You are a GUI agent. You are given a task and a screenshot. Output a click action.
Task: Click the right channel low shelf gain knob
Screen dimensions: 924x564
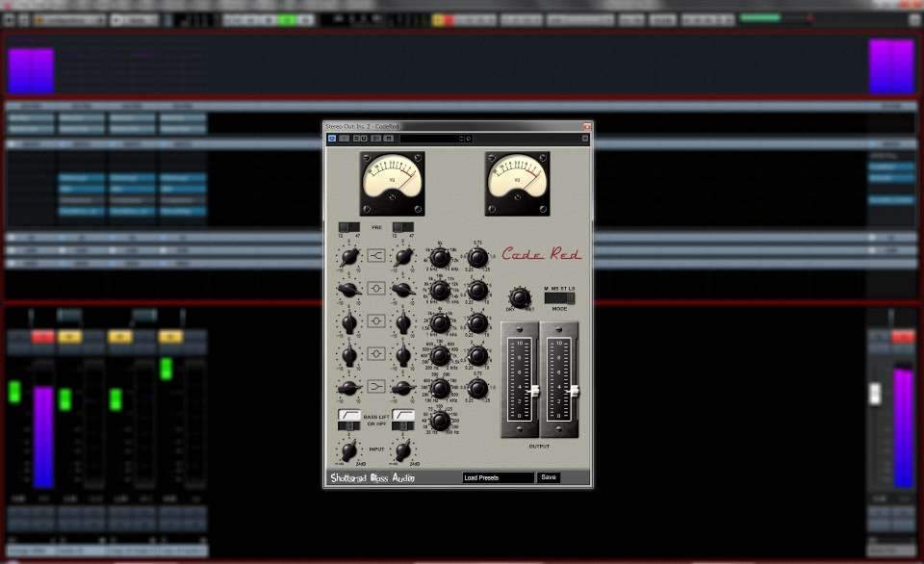(403, 388)
